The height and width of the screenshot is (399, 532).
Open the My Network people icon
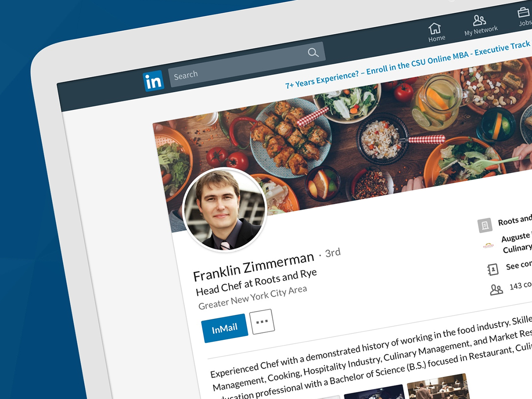(479, 20)
